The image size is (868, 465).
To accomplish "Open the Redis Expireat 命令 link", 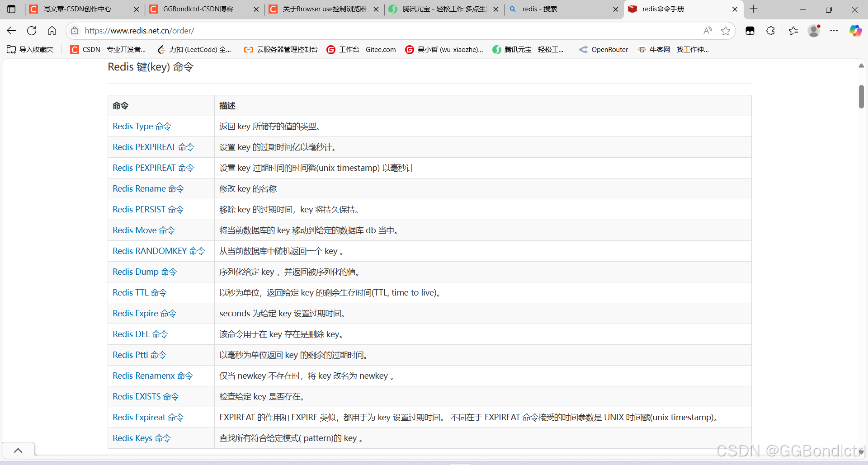I will point(148,418).
